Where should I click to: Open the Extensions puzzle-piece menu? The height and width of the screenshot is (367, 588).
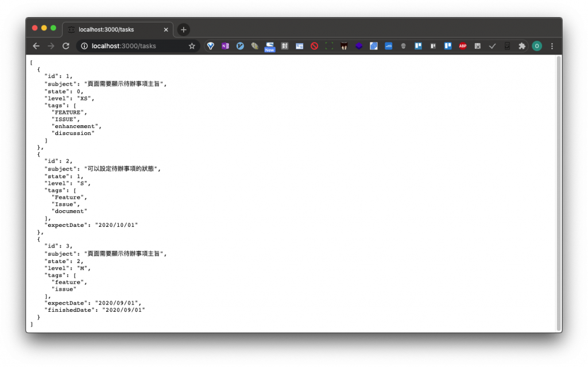point(522,46)
